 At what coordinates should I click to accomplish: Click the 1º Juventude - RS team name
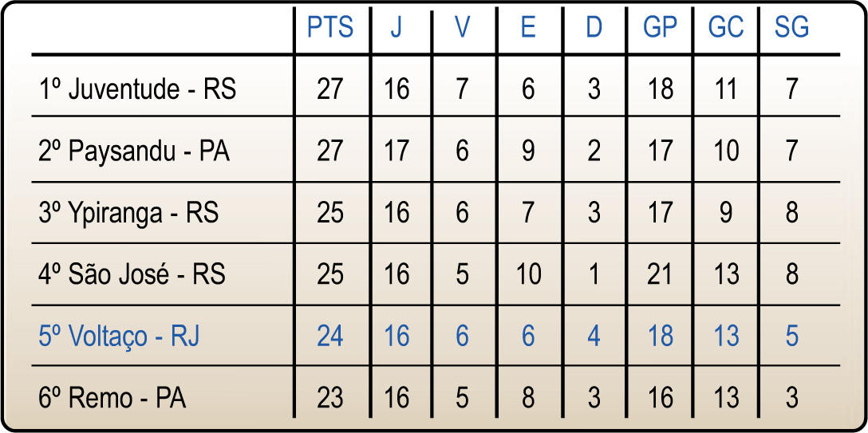[137, 89]
